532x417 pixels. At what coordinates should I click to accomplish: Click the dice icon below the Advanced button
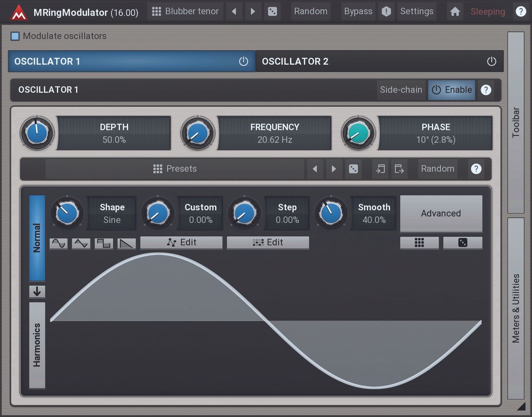462,243
